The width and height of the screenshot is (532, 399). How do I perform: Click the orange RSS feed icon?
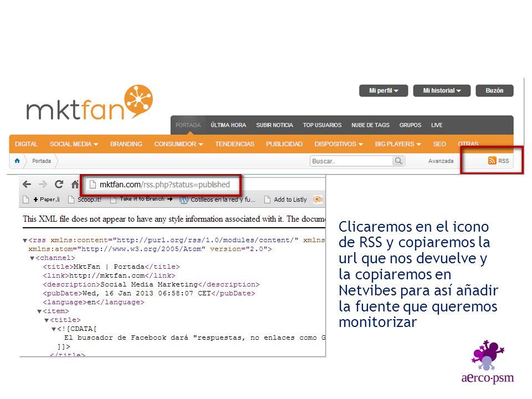492,161
